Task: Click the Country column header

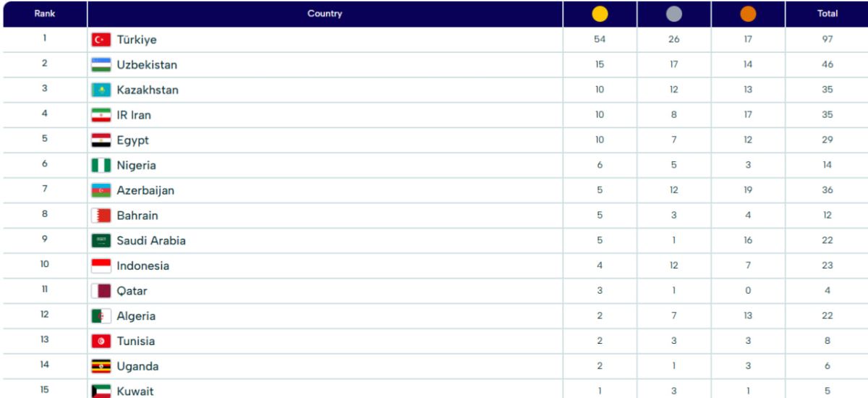Action: point(325,14)
